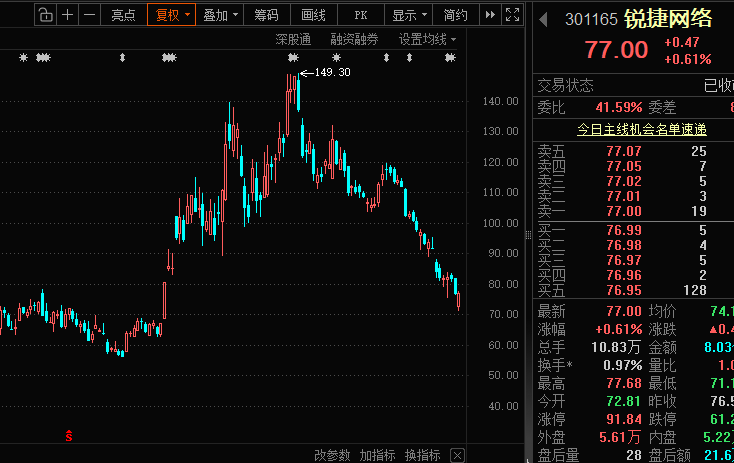Click the 融资融券 label
The image size is (734, 463).
coord(354,39)
